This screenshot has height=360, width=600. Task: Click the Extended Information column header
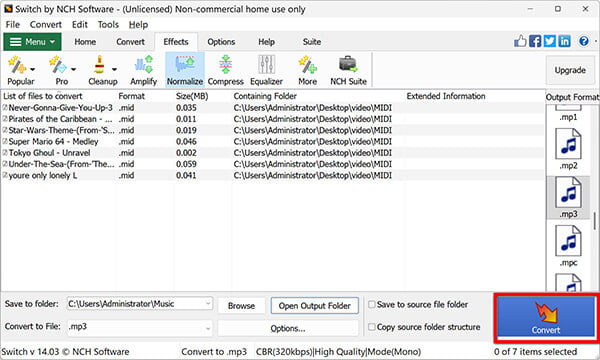click(446, 96)
